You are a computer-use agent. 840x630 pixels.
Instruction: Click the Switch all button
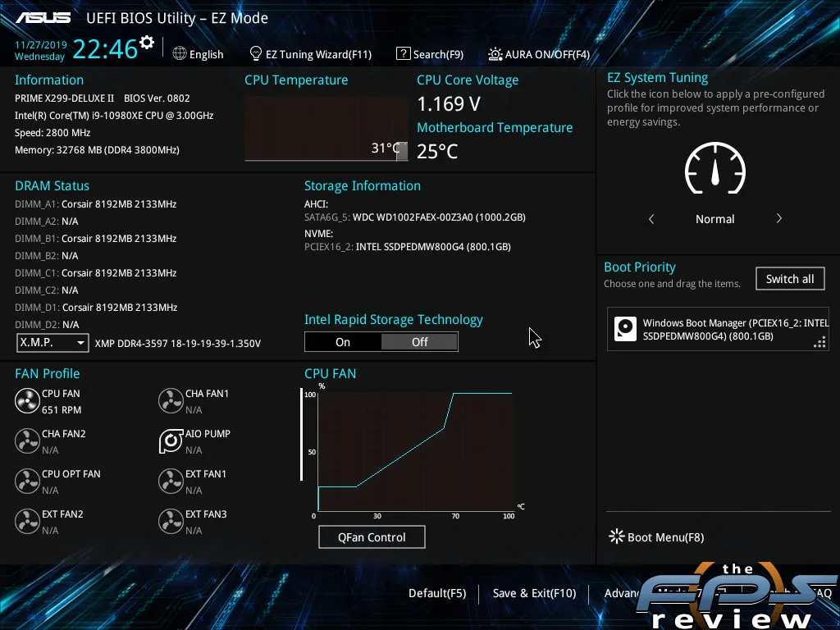click(790, 279)
